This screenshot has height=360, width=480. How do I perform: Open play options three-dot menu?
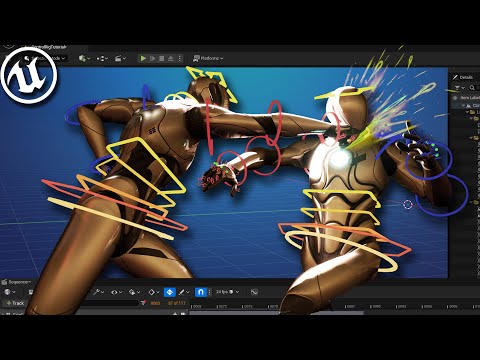point(180,58)
